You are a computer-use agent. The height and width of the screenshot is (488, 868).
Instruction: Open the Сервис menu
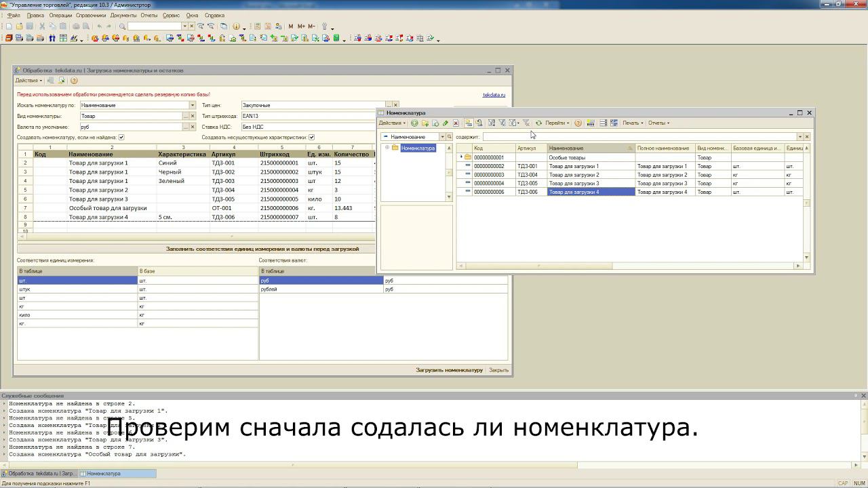click(x=172, y=15)
